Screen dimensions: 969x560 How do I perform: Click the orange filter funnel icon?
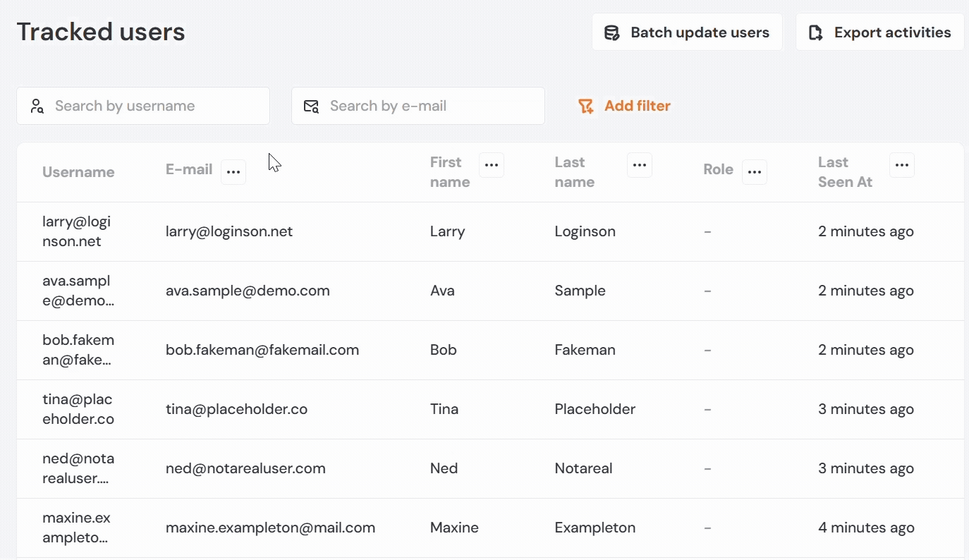[x=585, y=106]
